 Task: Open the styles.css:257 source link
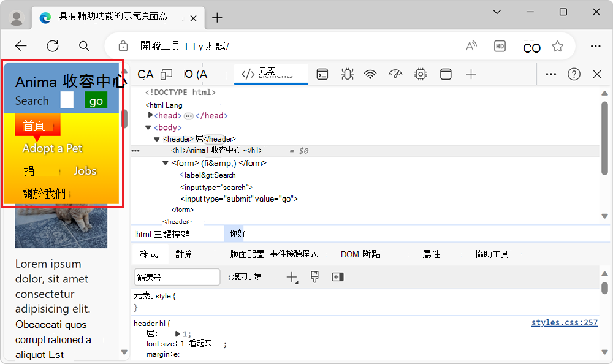click(x=564, y=322)
